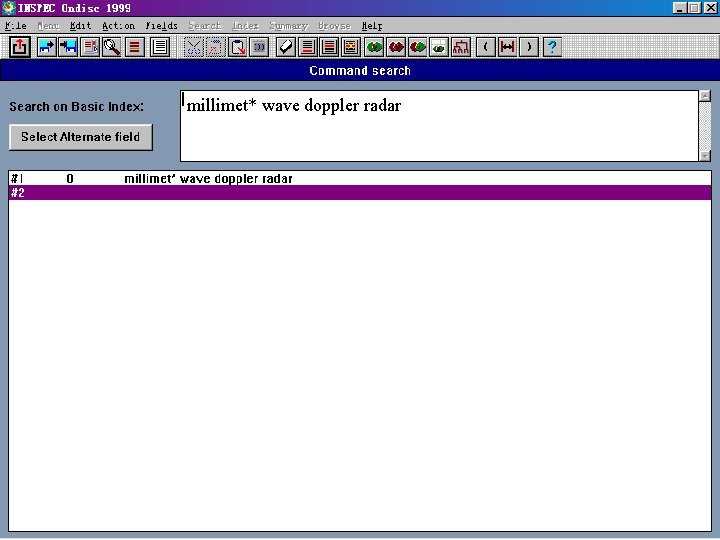The image size is (720, 540).
Task: Click the icon with yellow highlighted lines
Action: coord(351,47)
